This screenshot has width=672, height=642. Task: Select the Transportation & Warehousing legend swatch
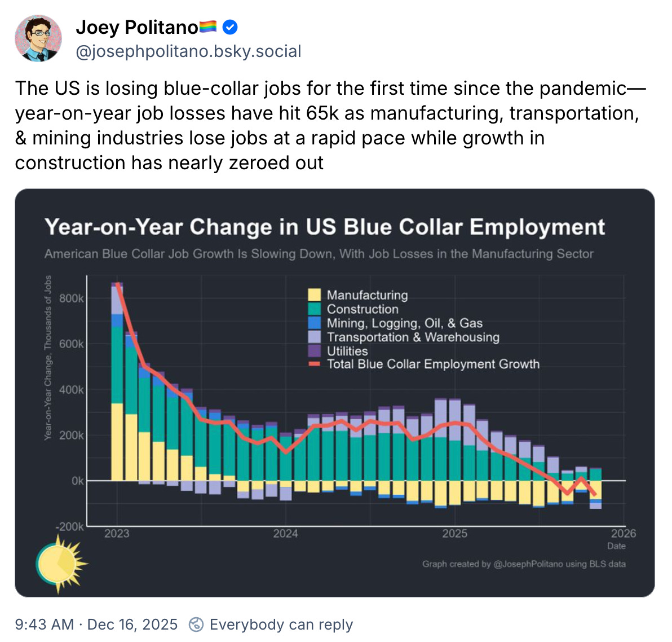[x=315, y=337]
